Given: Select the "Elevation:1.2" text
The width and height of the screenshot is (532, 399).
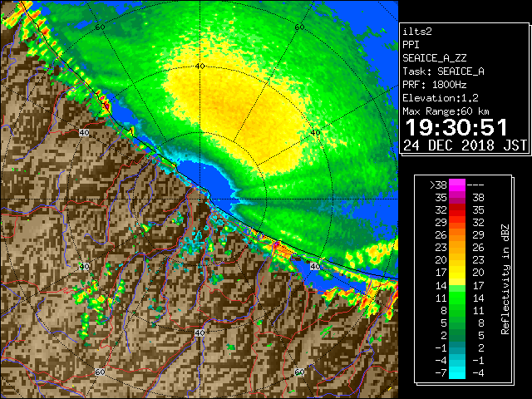Looking at the screenshot, I should click(x=441, y=98).
